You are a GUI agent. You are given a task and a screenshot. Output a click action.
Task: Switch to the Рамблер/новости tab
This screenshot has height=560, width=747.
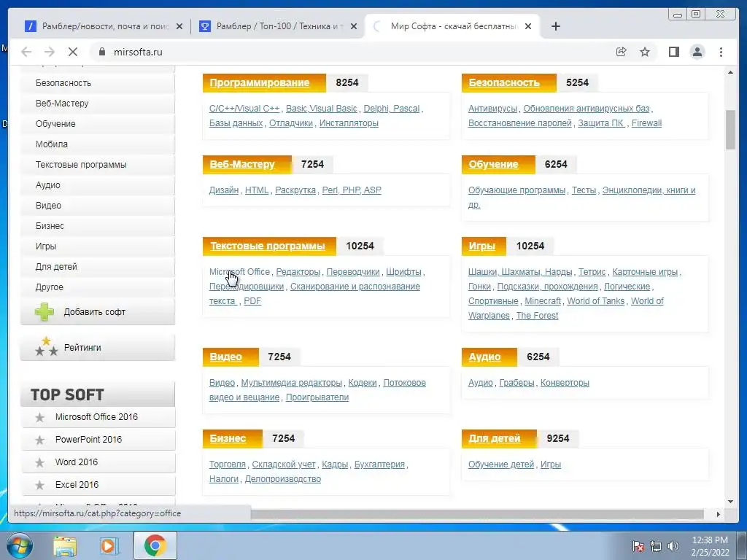click(104, 26)
